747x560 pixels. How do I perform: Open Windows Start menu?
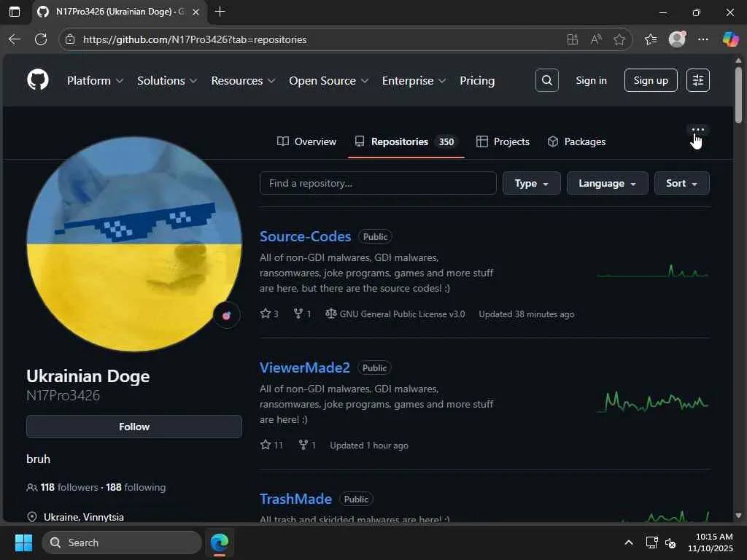(23, 542)
